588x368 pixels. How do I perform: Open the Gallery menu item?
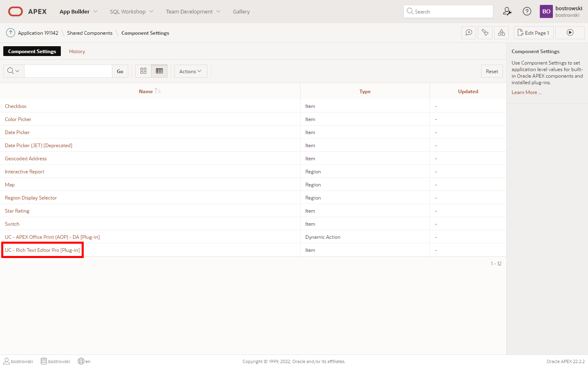241,11
